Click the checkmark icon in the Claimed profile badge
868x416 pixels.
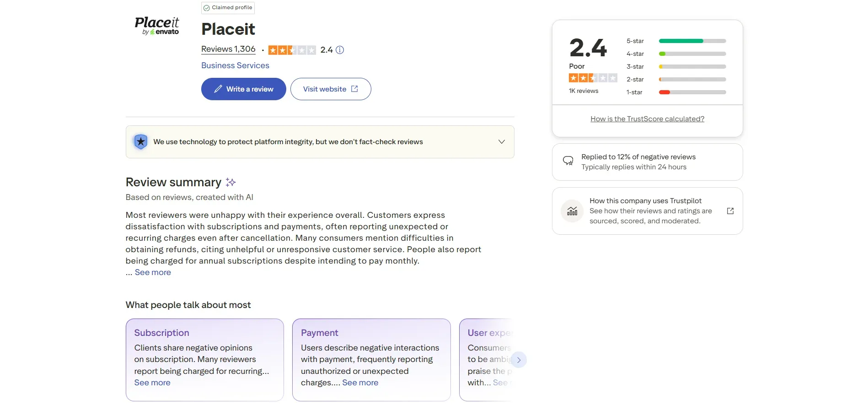pos(207,8)
